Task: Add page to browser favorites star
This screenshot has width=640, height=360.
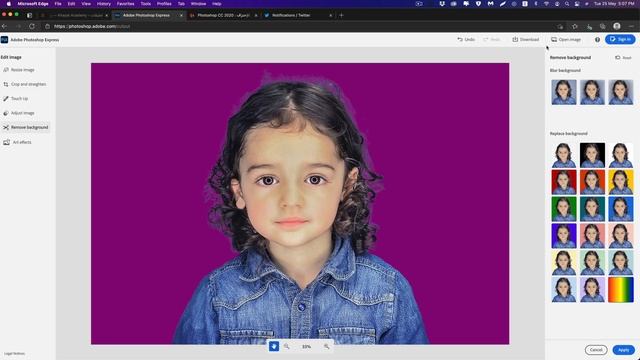Action: [x=575, y=26]
